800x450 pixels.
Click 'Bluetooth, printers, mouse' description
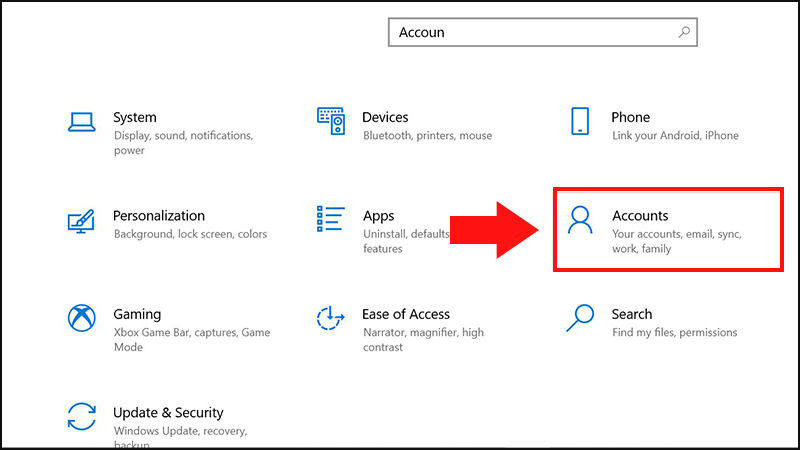tap(428, 136)
